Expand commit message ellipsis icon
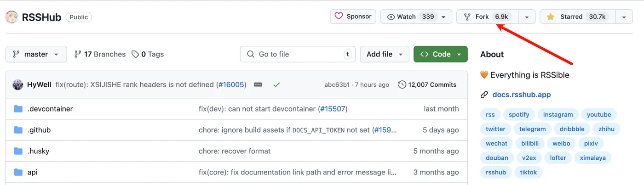This screenshot has width=644, height=185. 258,84
